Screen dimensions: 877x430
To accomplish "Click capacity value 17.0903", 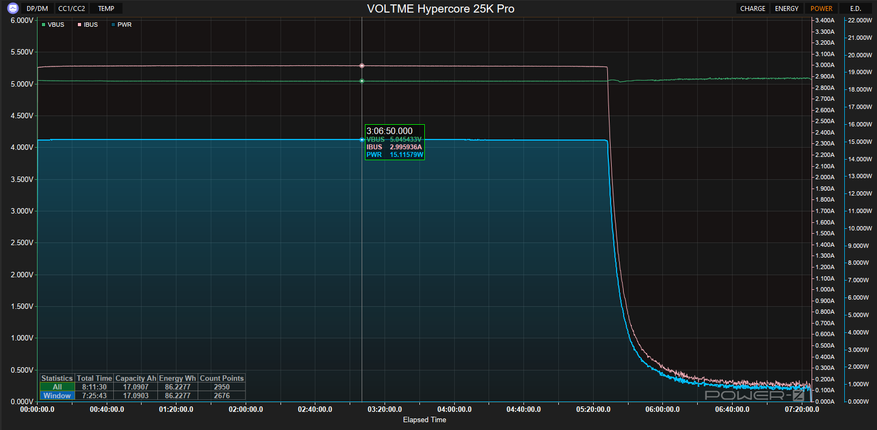I will [x=136, y=395].
